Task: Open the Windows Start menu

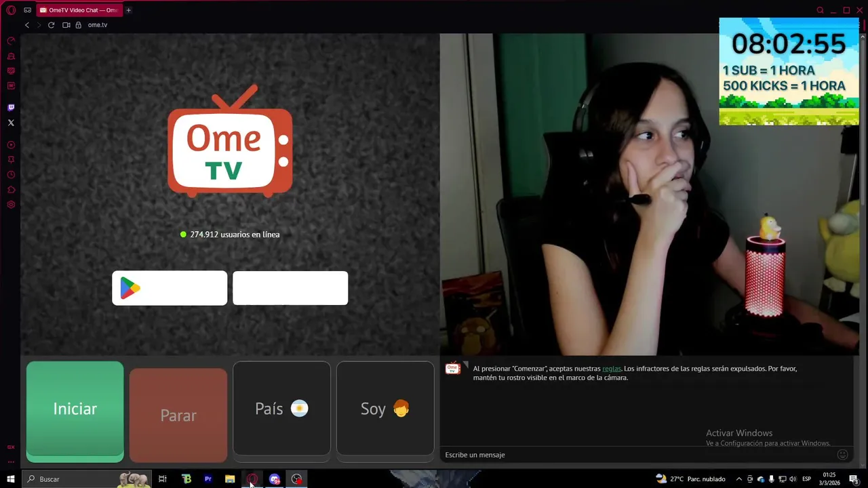Action: pos(11,479)
